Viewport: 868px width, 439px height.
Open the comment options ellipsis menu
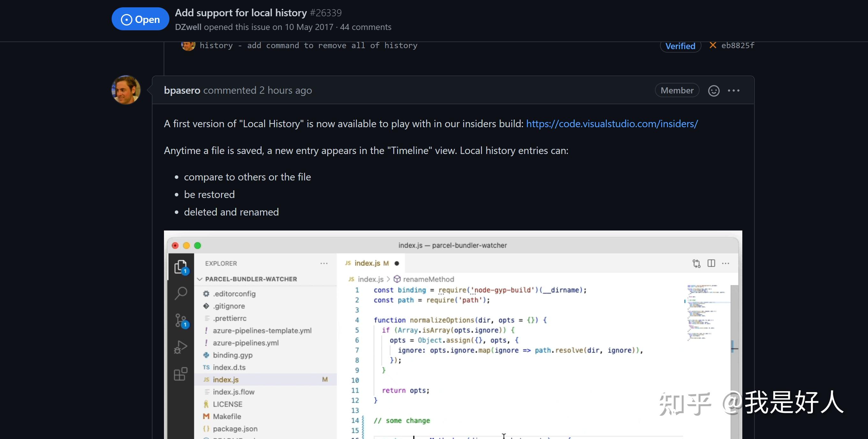tap(734, 90)
